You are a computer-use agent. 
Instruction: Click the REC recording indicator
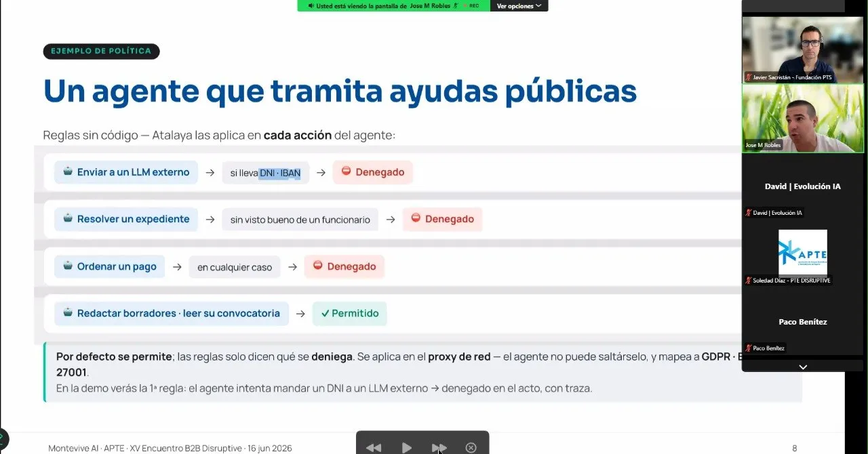[x=471, y=5]
